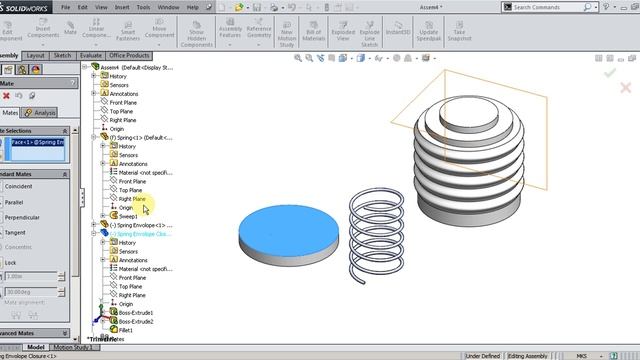
Task: Select the Perpendicular mate option
Action: click(22, 218)
